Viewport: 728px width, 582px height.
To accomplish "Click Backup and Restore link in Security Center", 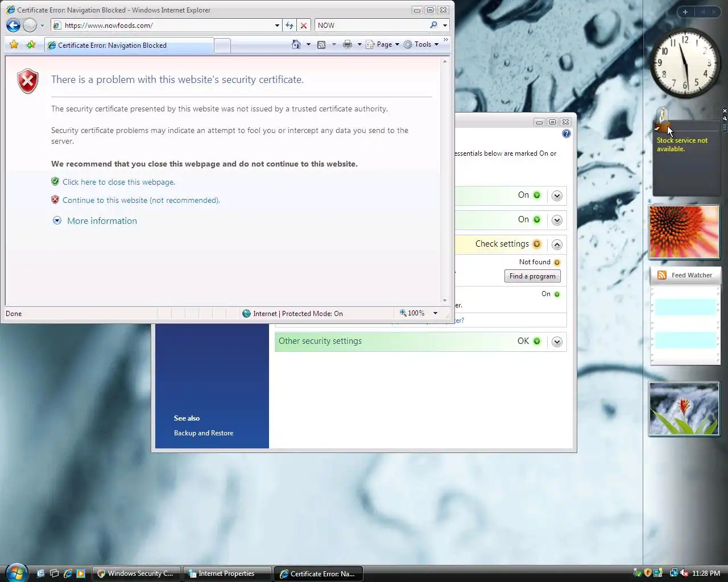I will pyautogui.click(x=204, y=433).
